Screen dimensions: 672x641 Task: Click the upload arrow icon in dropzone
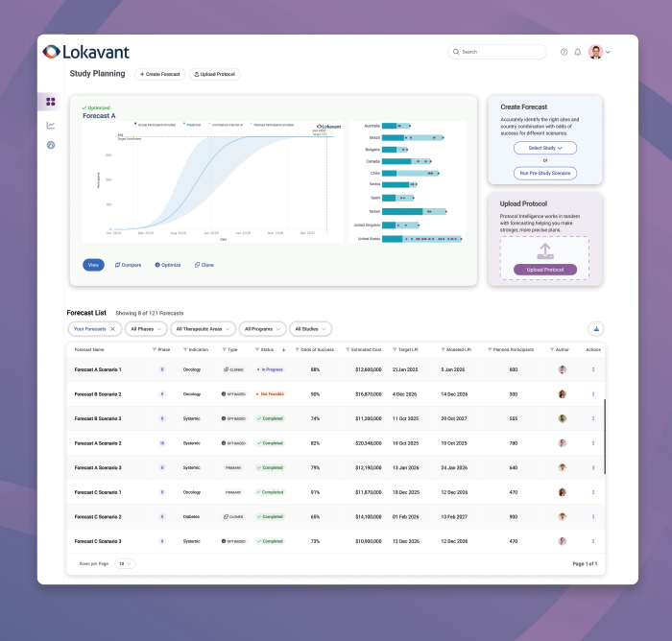pyautogui.click(x=545, y=251)
